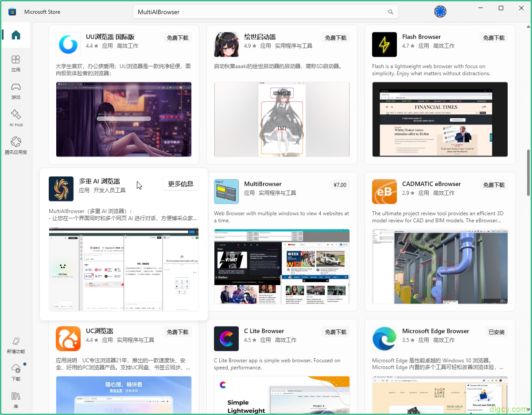Buy MultiBrowser for ¥7.00
The image size is (532, 415).
coord(340,185)
